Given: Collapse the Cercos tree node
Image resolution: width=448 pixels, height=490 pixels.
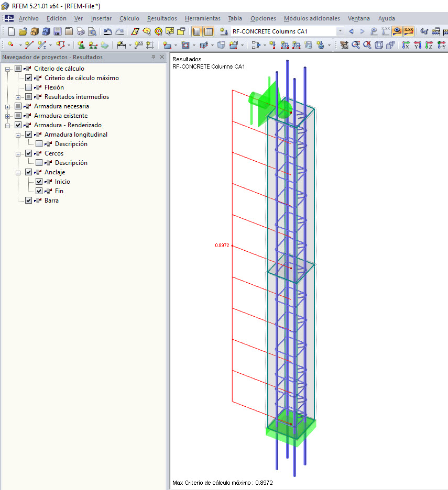Looking at the screenshot, I should coord(18,154).
